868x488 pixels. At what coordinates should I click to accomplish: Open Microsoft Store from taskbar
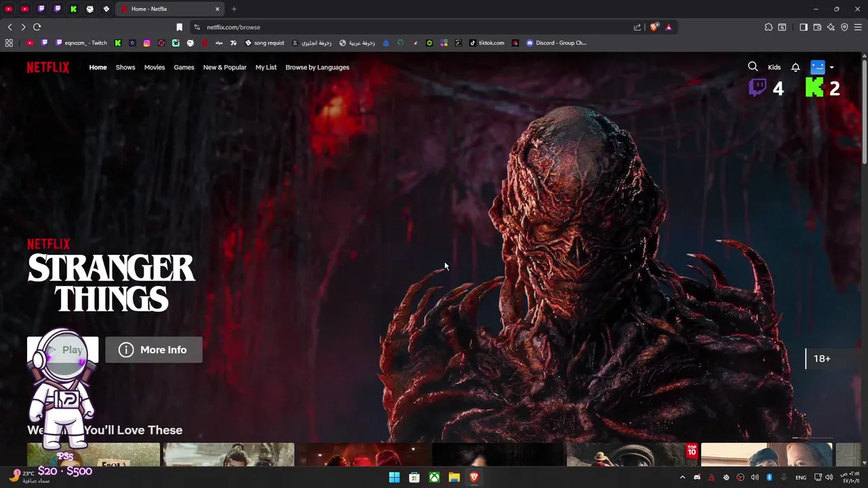click(x=414, y=477)
